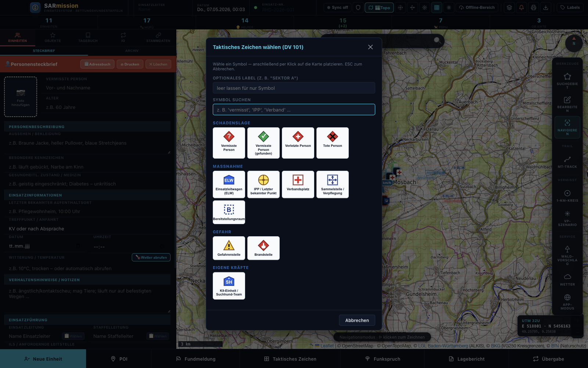
Task: Select the Steckbrief subtab
Action: tap(44, 51)
